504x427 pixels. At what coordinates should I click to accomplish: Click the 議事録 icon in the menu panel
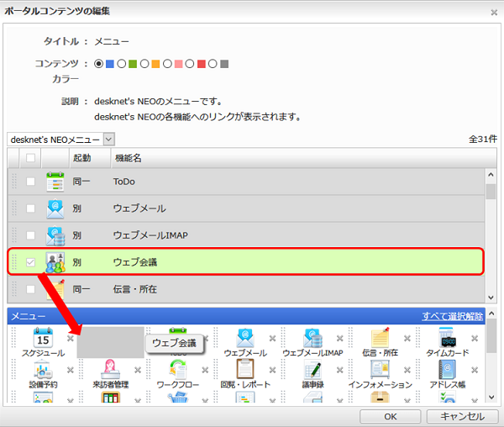312,369
